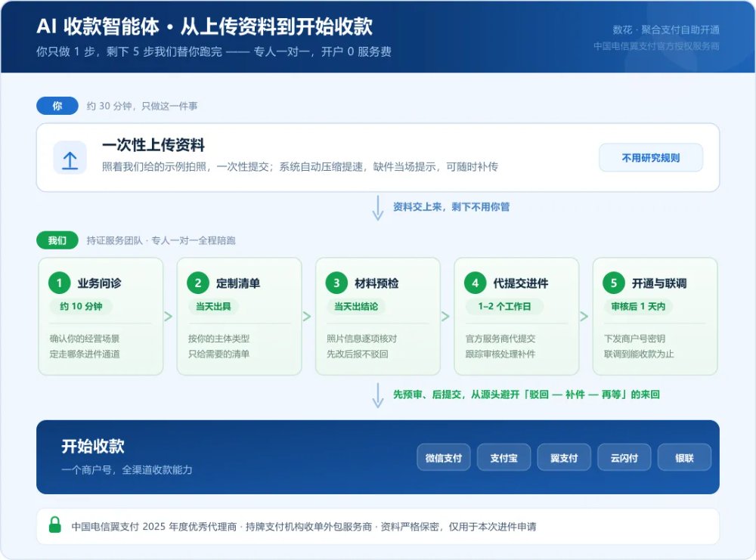Click the text 联调到能收款为止
The image size is (756, 560).
pos(640,354)
